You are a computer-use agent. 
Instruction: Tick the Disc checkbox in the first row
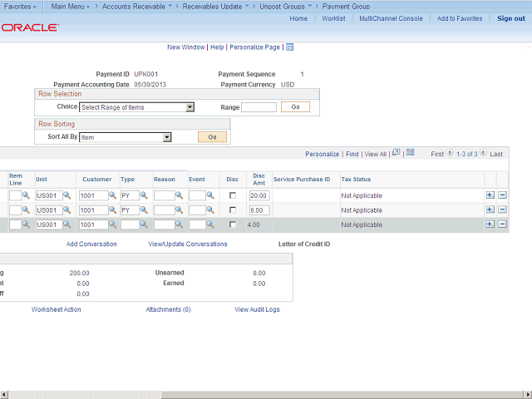(233, 195)
